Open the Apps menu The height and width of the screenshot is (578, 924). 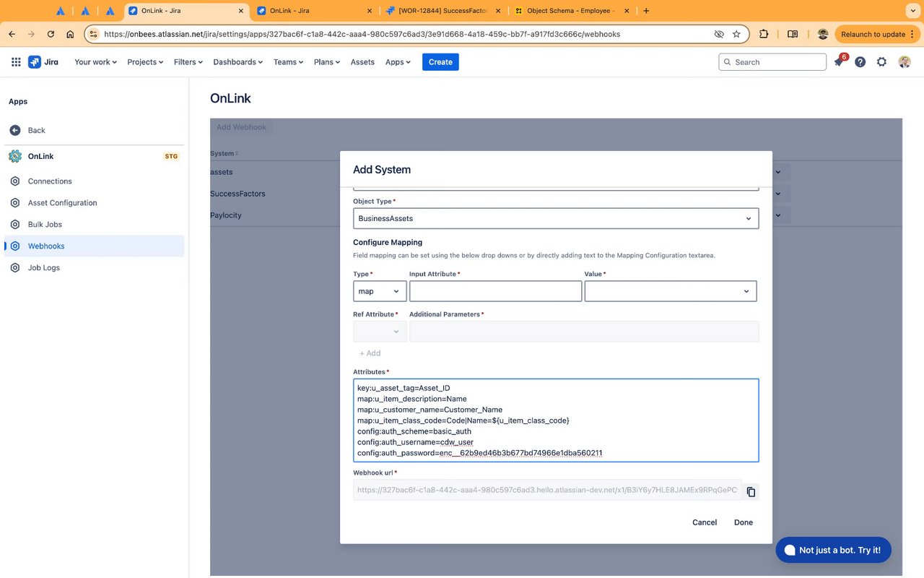398,62
